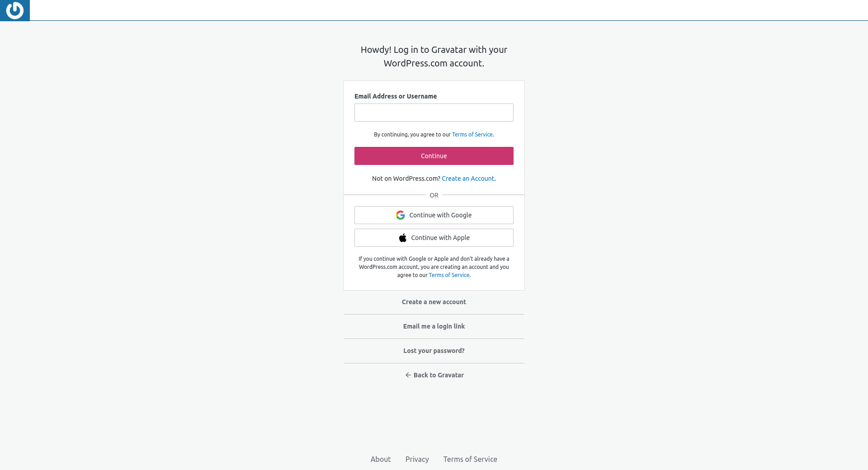Screen dimensions: 868x470
Task: Select Create a new account
Action: [434, 302]
